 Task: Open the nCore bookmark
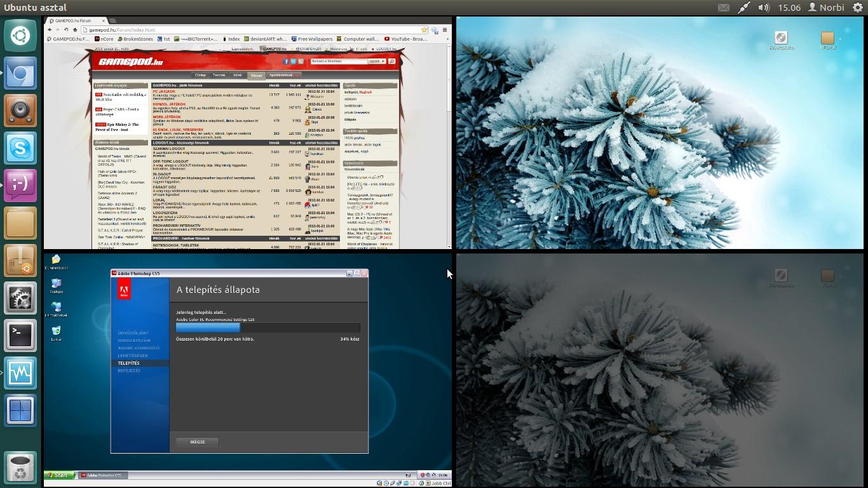(x=104, y=39)
